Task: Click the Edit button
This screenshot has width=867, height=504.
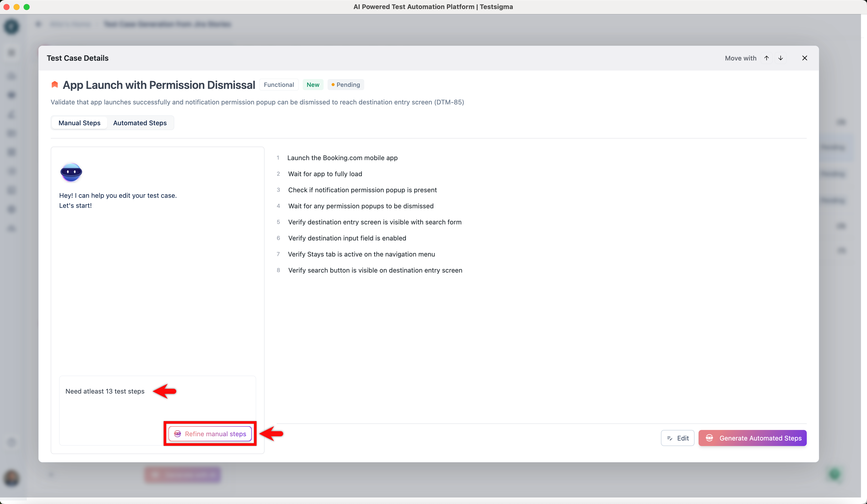Action: coord(677,438)
